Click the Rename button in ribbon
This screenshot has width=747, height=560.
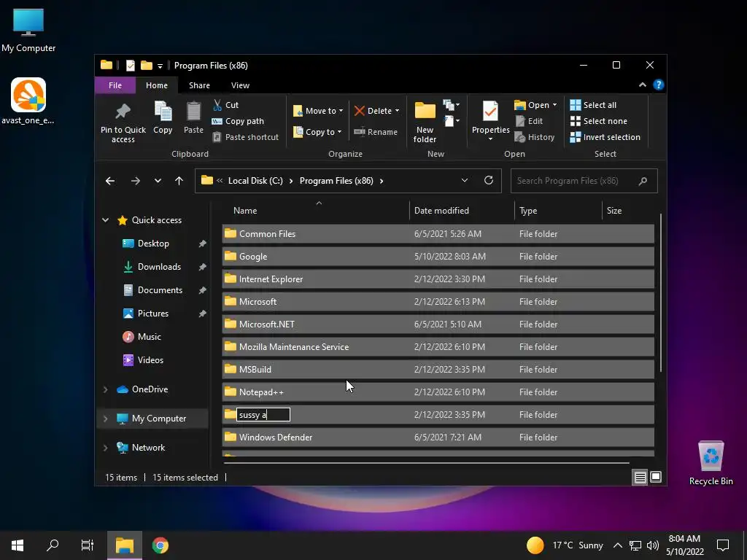click(376, 132)
